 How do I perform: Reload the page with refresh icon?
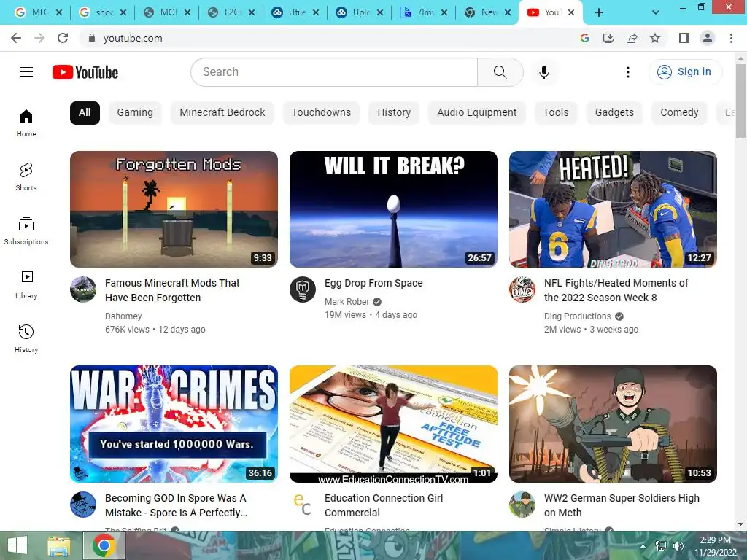[63, 38]
